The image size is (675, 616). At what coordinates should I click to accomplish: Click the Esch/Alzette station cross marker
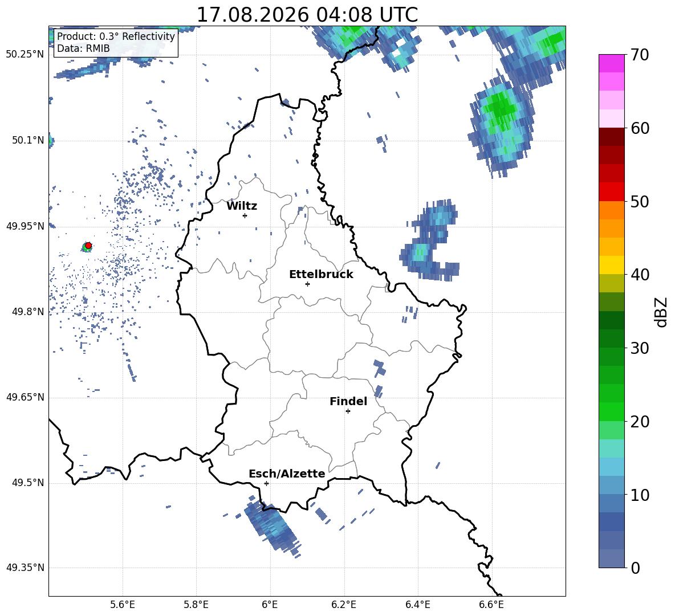coord(266,483)
